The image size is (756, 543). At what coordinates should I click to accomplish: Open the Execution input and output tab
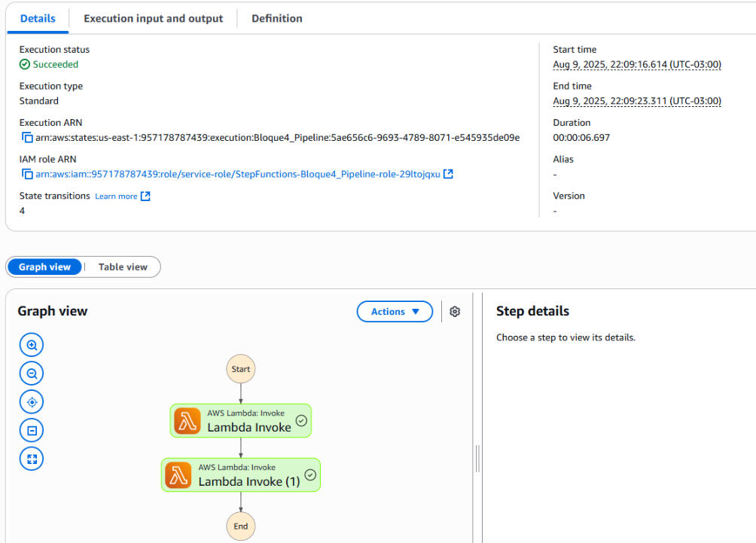coord(153,18)
